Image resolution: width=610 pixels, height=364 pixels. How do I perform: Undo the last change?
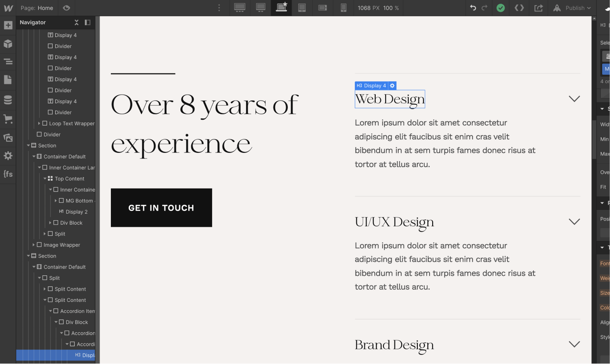(473, 8)
